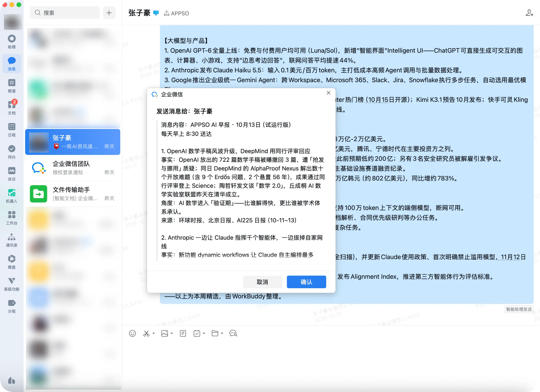Viewport: 540px width, 392px height.
Task: Click the add member icon at top right
Action: click(x=529, y=13)
